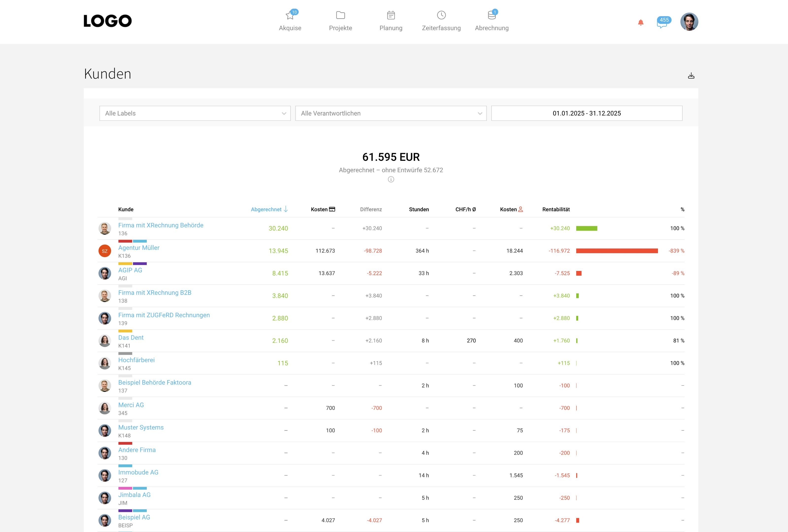Open customer Agentur Müller
Image resolution: width=788 pixels, height=532 pixels.
pos(139,248)
